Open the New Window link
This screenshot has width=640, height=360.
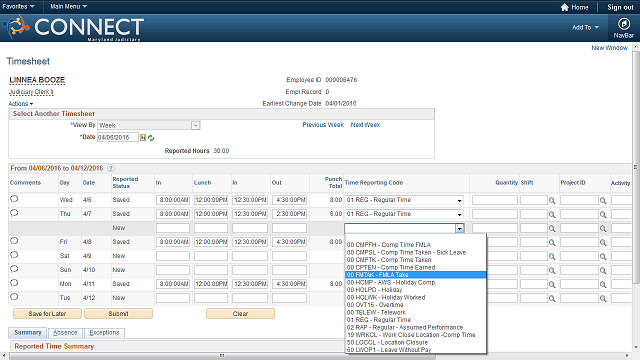tap(609, 48)
